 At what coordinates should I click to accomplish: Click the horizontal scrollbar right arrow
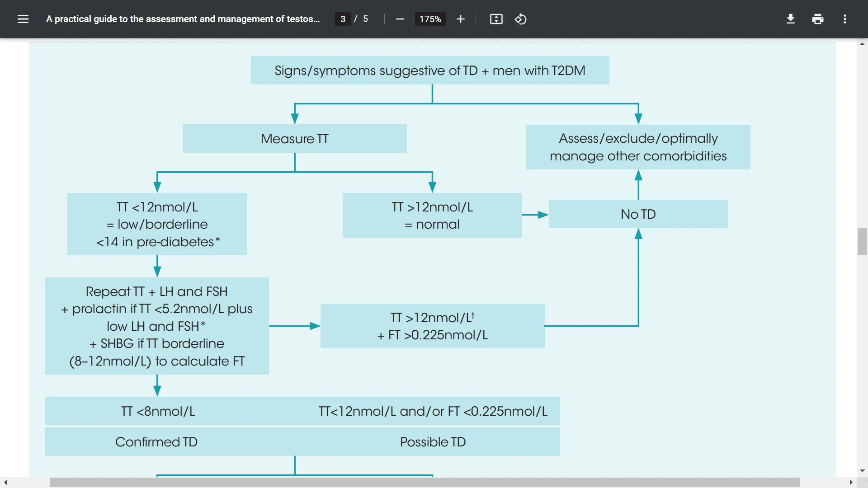[x=851, y=483]
